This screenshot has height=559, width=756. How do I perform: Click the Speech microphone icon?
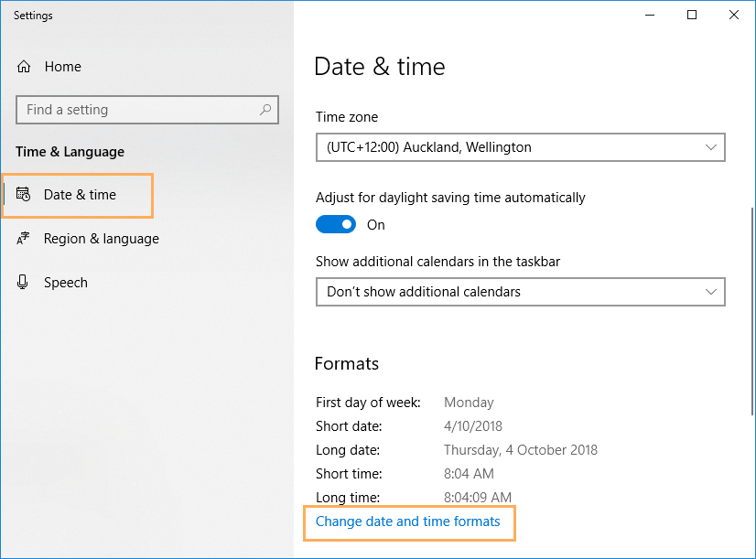tap(22, 282)
